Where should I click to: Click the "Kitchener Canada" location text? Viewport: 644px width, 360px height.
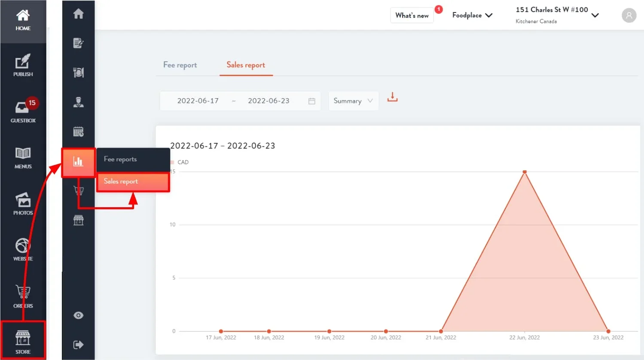pyautogui.click(x=536, y=21)
